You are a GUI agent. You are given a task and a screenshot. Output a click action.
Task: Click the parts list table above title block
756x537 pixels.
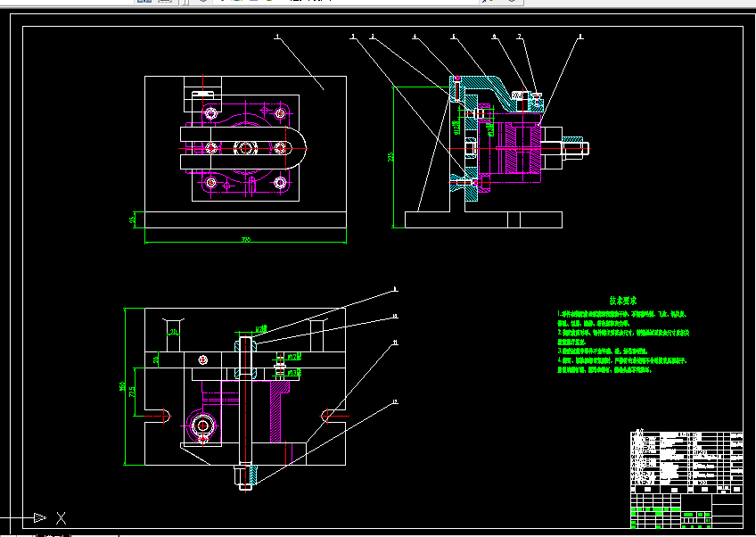click(686, 459)
